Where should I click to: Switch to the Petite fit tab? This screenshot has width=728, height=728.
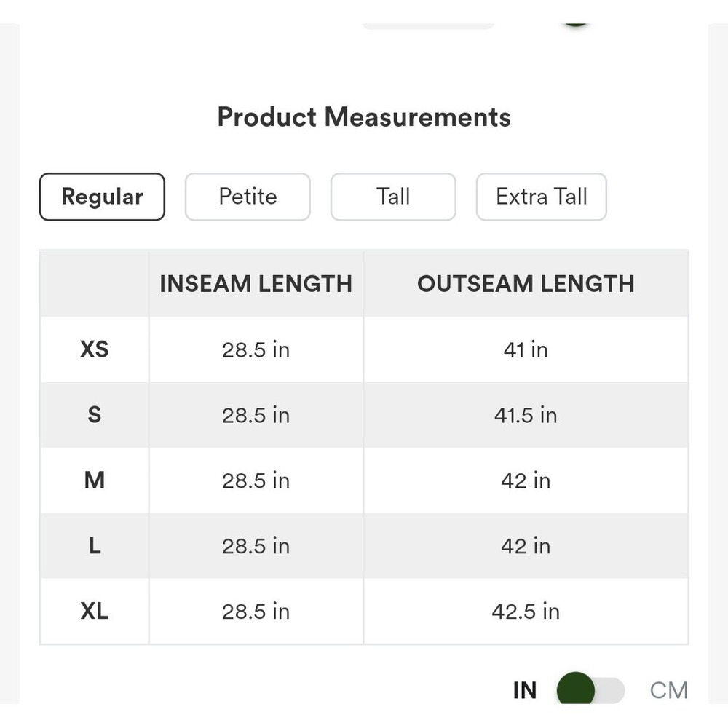click(248, 197)
